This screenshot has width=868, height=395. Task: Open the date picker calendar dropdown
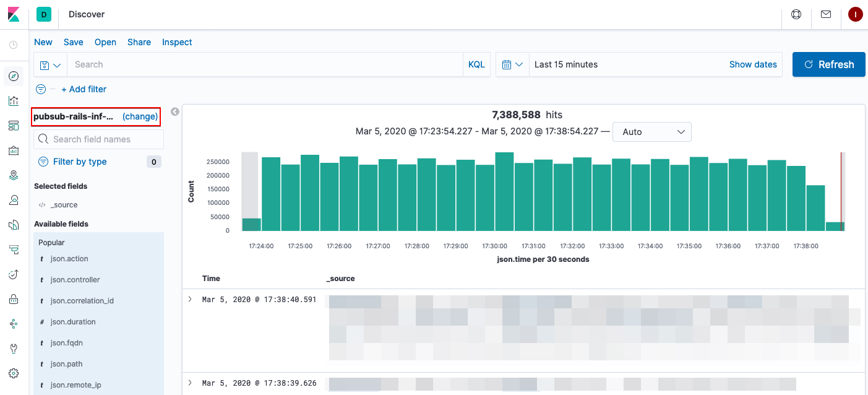(x=512, y=64)
